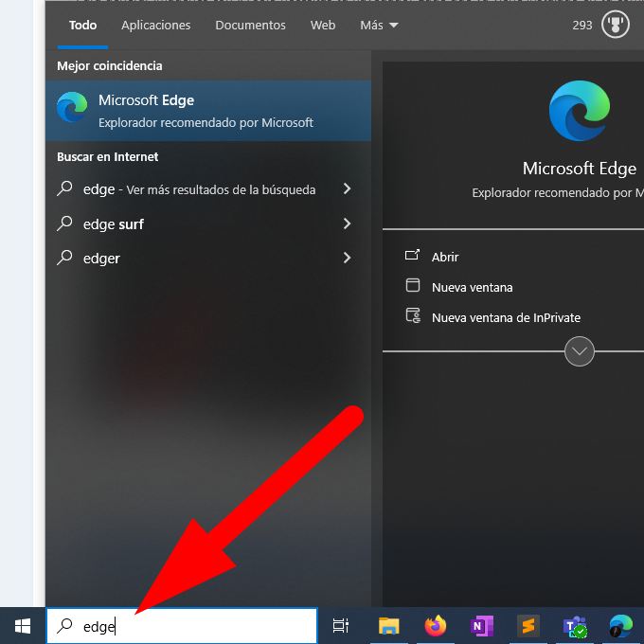The image size is (644, 644).
Task: Click the rewards trophy badge icon
Action: pos(616,26)
